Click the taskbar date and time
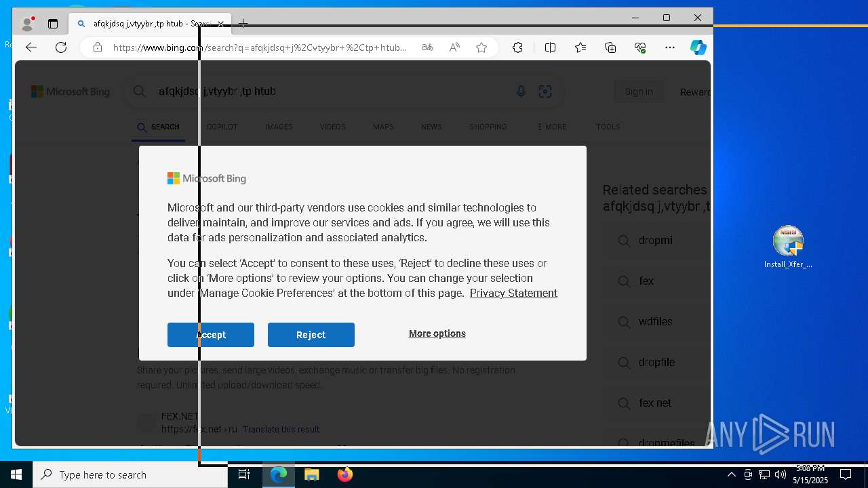Image resolution: width=868 pixels, height=488 pixels. [x=810, y=474]
